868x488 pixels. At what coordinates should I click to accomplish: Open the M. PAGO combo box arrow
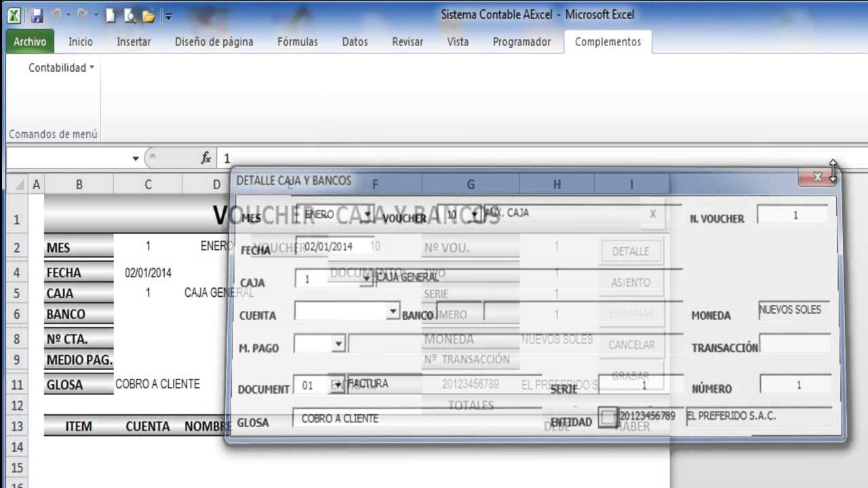(x=338, y=344)
